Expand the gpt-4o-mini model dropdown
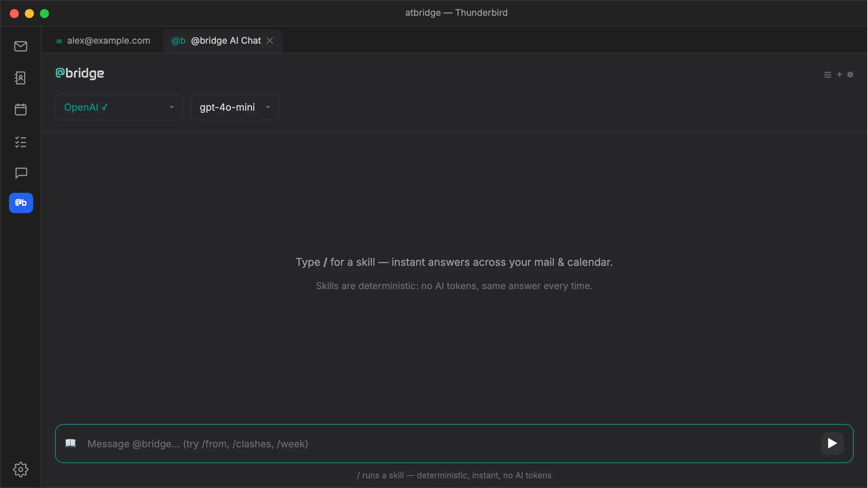The width and height of the screenshot is (868, 488). (x=235, y=107)
